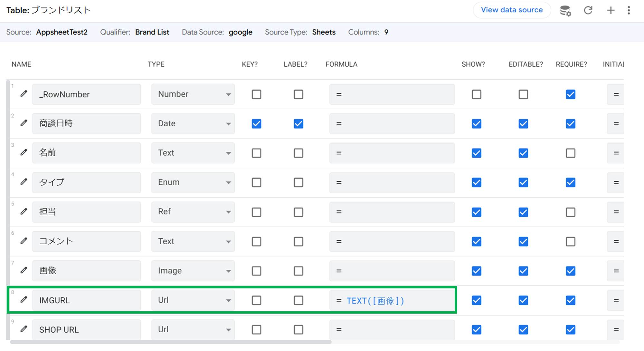Open IMGURL column editor via pencil icon

pyautogui.click(x=24, y=300)
